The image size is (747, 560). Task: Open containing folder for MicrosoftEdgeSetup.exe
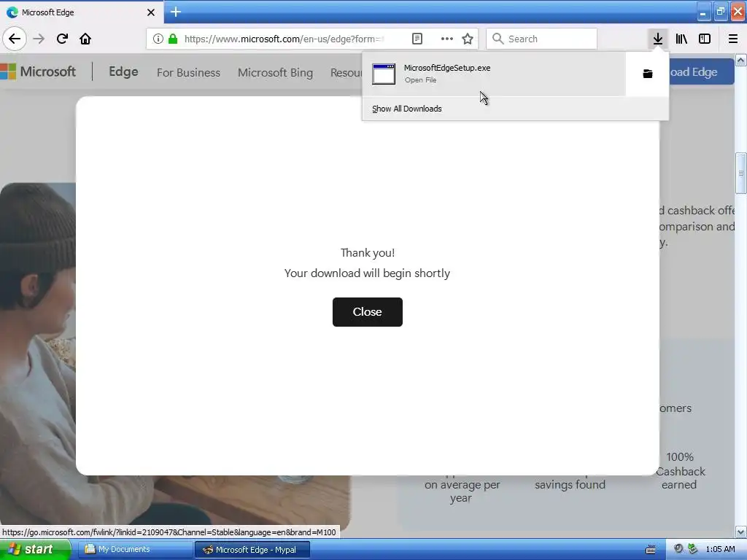[648, 74]
